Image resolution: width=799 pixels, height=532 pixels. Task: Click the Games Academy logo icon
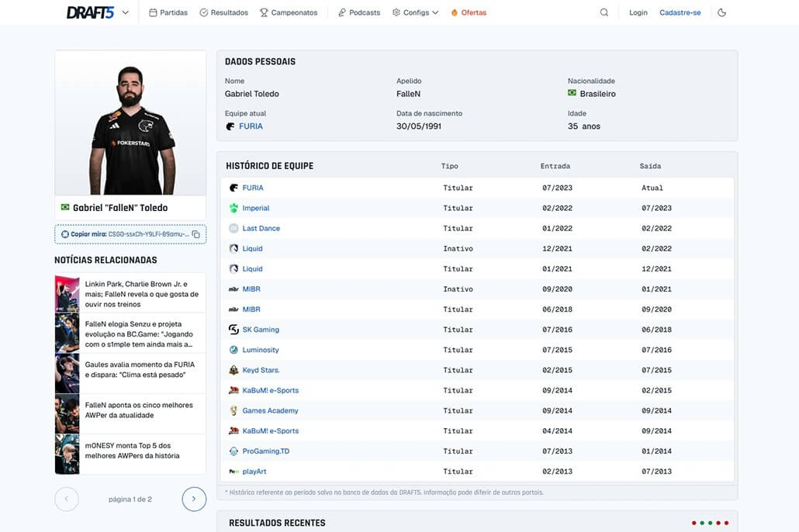pyautogui.click(x=233, y=411)
